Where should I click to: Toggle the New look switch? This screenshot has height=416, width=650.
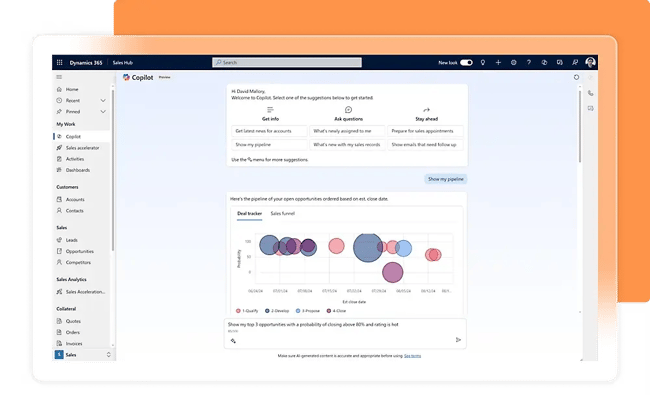pos(466,63)
